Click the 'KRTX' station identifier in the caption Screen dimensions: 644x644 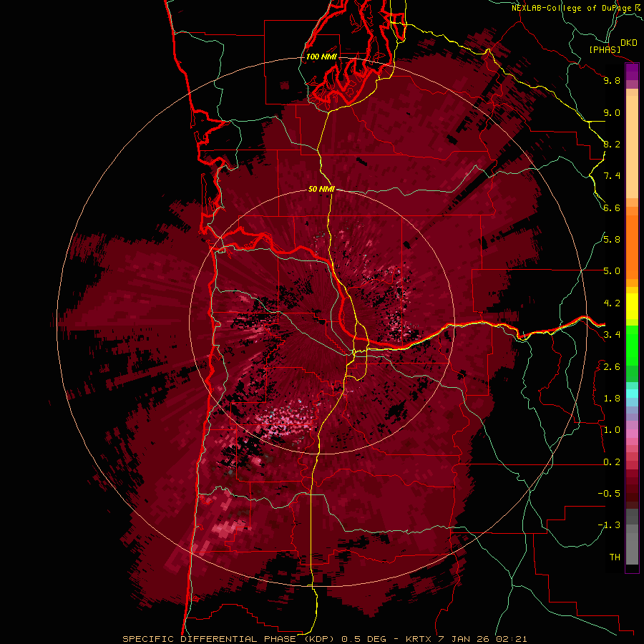point(419,639)
